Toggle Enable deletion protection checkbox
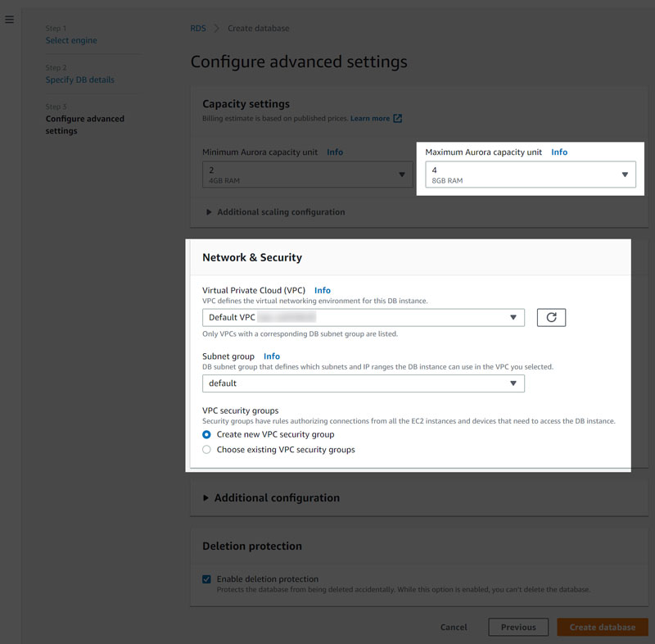655x644 pixels. click(x=206, y=579)
